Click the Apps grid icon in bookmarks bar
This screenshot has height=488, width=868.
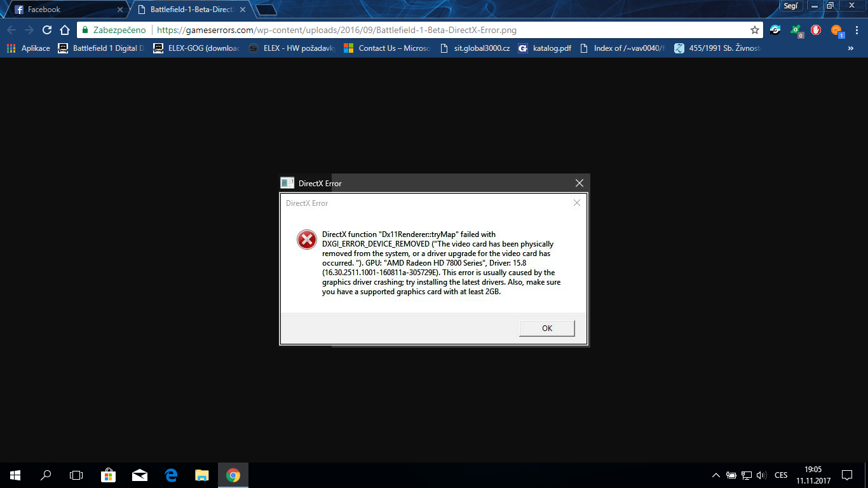click(x=11, y=48)
